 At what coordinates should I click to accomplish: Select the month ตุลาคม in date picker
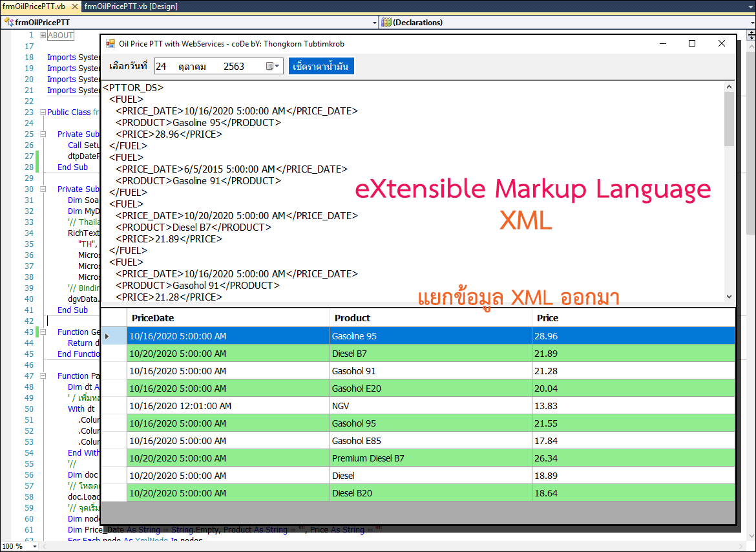192,67
